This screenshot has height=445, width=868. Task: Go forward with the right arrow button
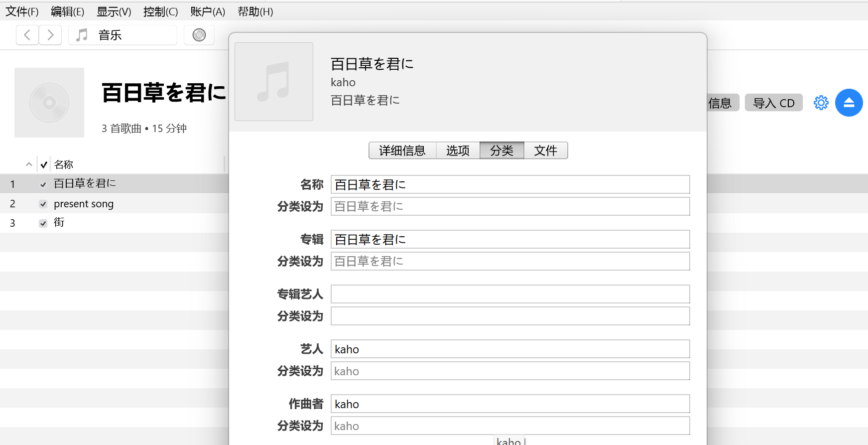point(50,35)
